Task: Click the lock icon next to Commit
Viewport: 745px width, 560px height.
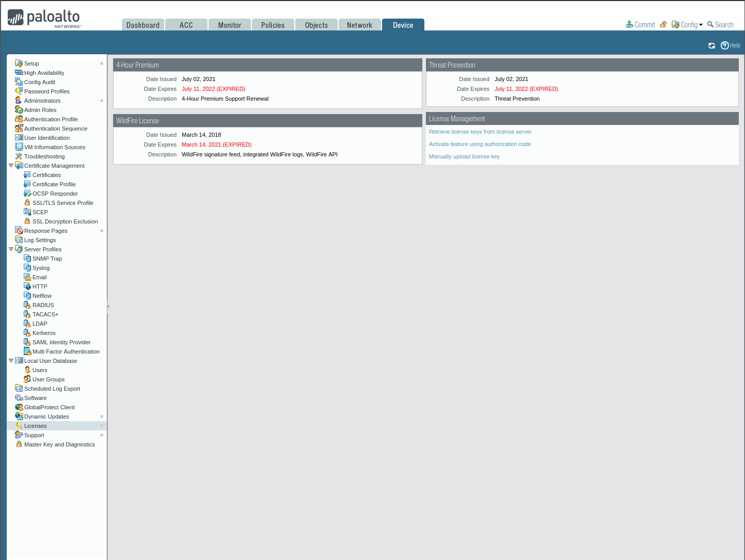Action: coord(663,25)
